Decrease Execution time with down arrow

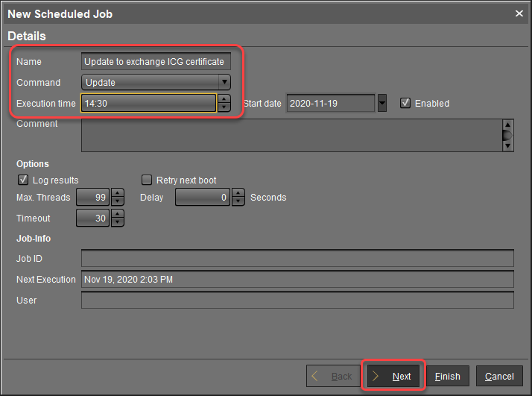224,107
